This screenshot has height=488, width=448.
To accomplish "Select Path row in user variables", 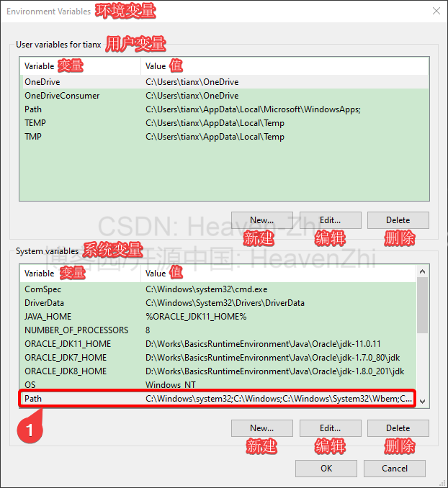I will click(x=224, y=109).
